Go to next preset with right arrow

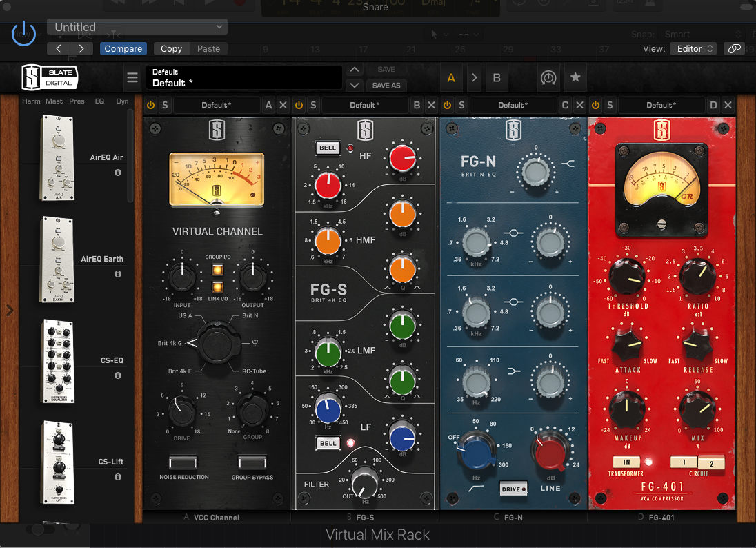click(81, 49)
